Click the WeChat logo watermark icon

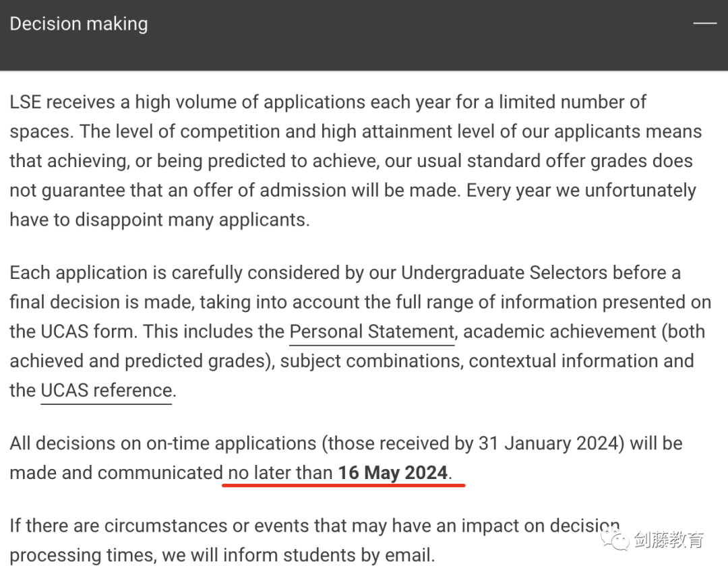pos(615,540)
